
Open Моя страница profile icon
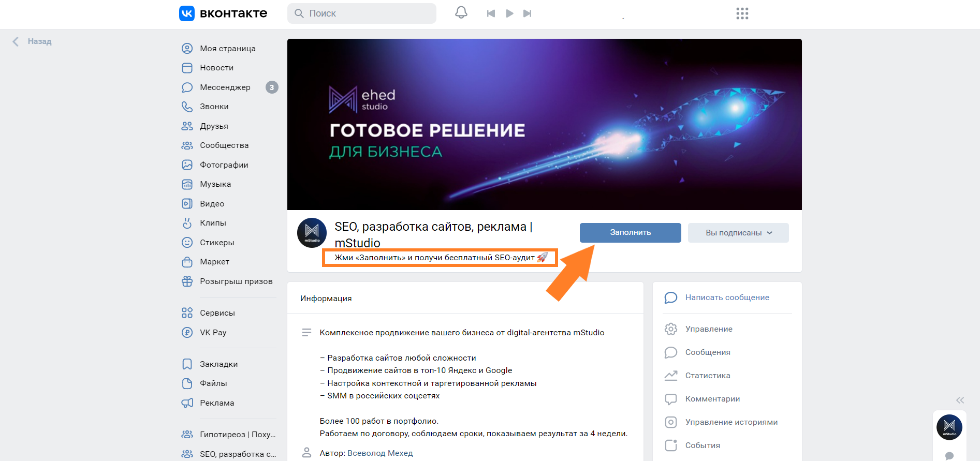187,48
